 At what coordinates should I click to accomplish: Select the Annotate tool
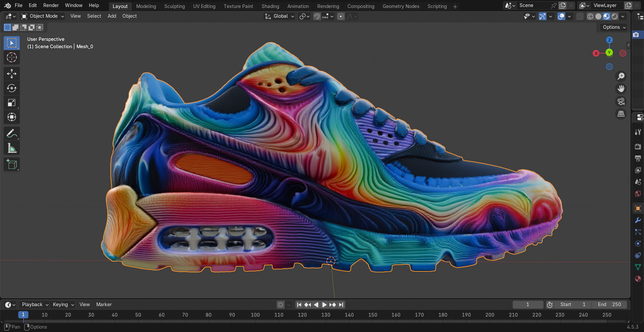(12, 134)
